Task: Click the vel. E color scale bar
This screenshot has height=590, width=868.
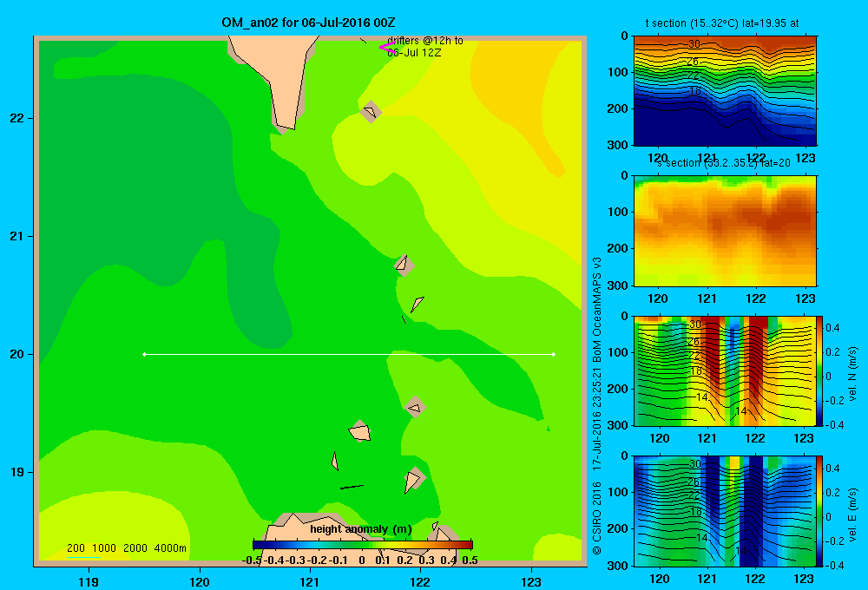Action: tap(820, 511)
